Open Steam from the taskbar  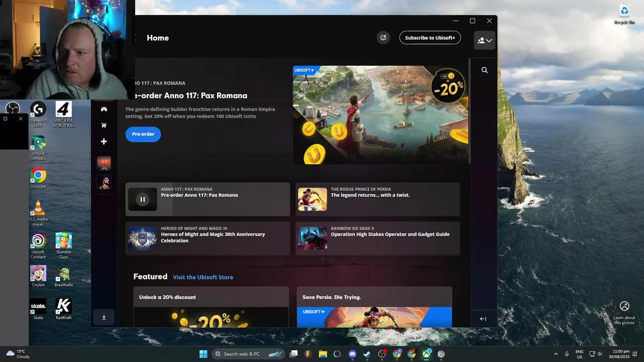click(x=367, y=354)
